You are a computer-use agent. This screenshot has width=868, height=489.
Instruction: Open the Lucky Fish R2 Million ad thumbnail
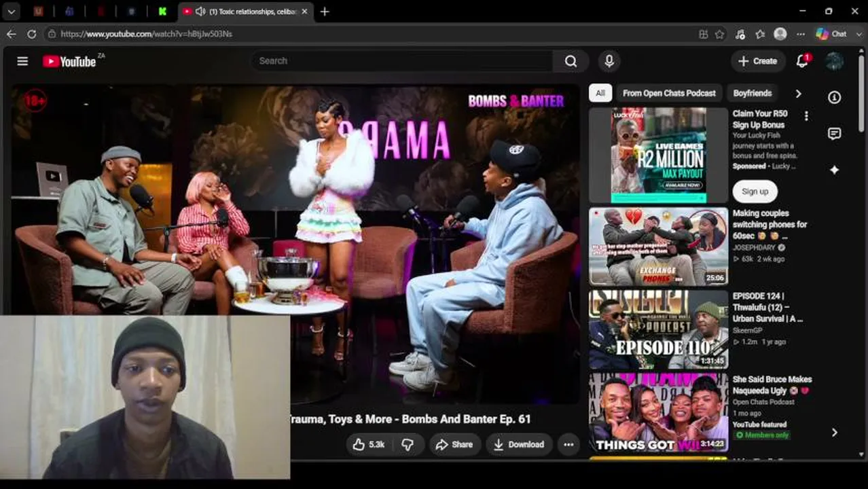point(658,156)
